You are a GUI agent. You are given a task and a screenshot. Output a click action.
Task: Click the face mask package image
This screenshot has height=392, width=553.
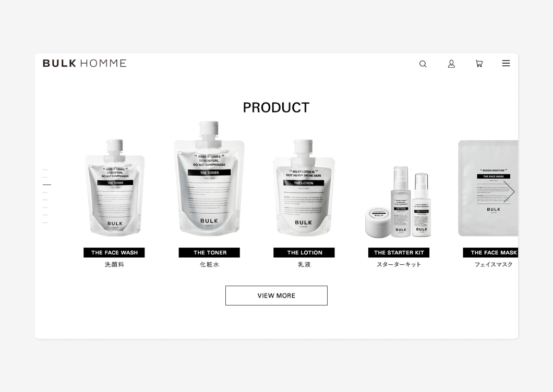click(488, 188)
